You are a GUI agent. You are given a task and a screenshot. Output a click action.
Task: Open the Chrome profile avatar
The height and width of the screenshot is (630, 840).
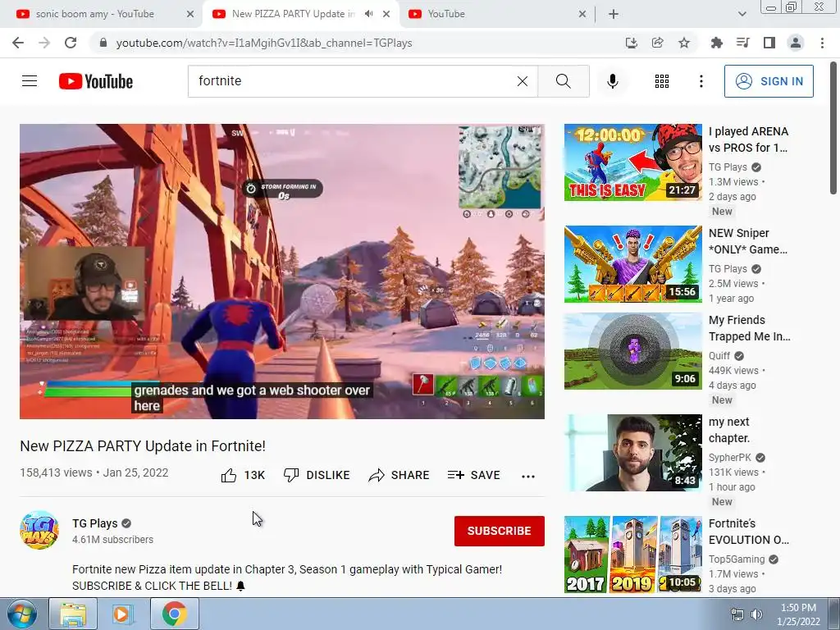click(796, 43)
